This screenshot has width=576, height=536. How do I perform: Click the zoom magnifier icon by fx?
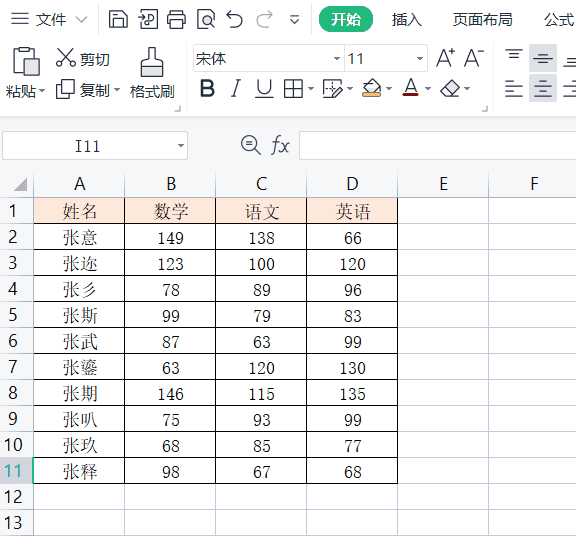point(251,145)
